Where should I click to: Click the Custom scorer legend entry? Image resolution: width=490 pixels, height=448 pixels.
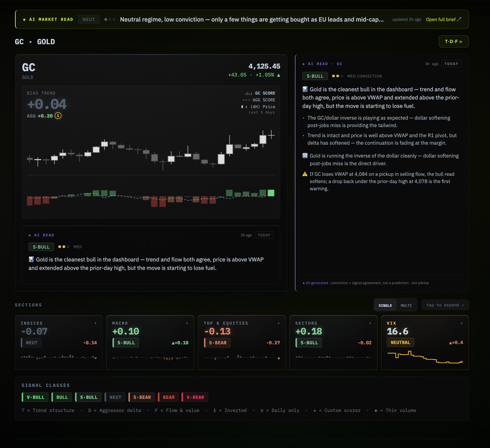(337, 410)
